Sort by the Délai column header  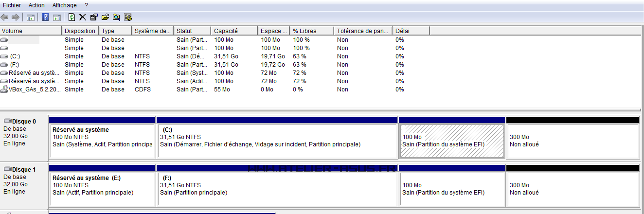[411, 31]
